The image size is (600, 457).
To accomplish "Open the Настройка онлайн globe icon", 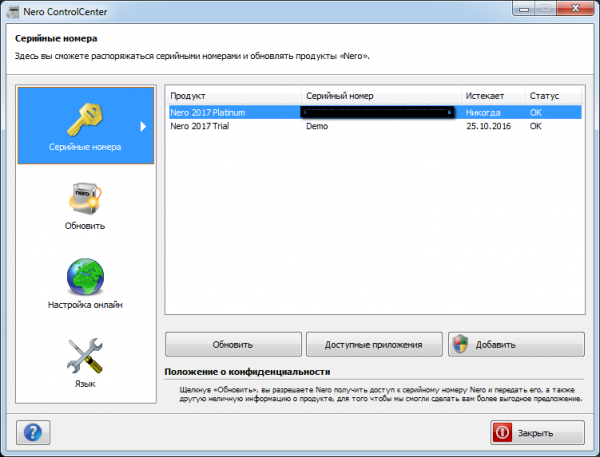I will click(85, 277).
